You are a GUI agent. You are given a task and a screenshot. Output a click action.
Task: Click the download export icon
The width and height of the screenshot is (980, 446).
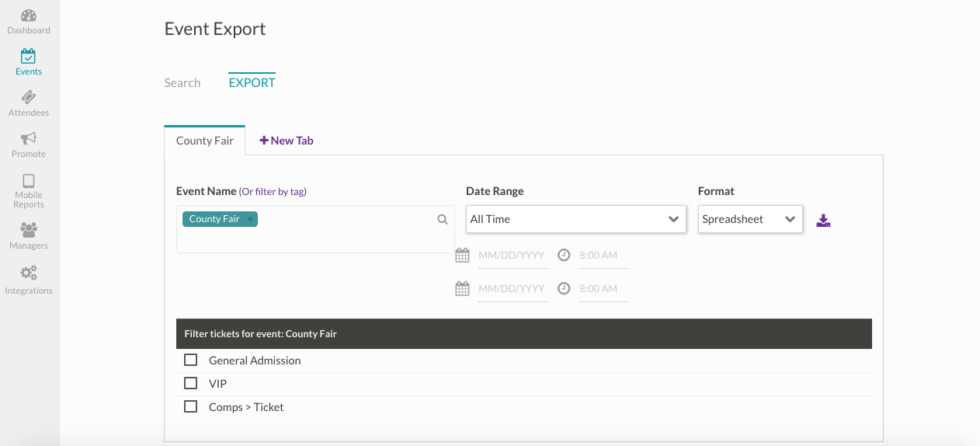point(823,221)
